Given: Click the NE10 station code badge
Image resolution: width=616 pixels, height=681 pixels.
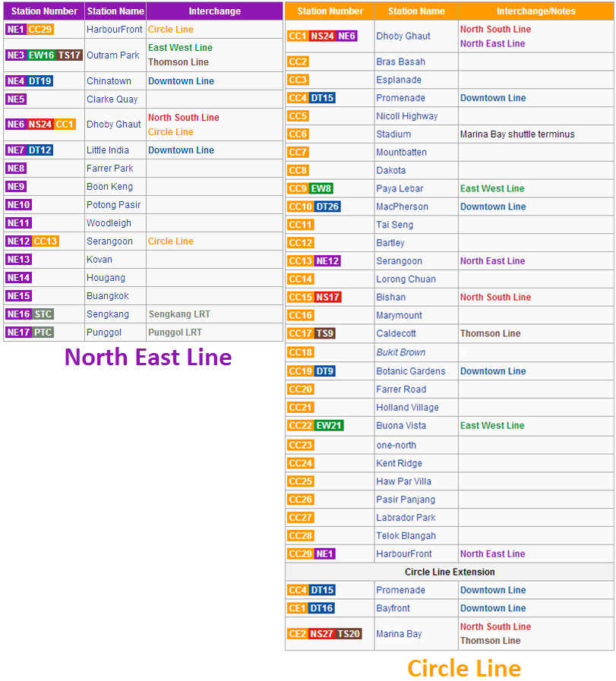Looking at the screenshot, I should click(19, 205).
